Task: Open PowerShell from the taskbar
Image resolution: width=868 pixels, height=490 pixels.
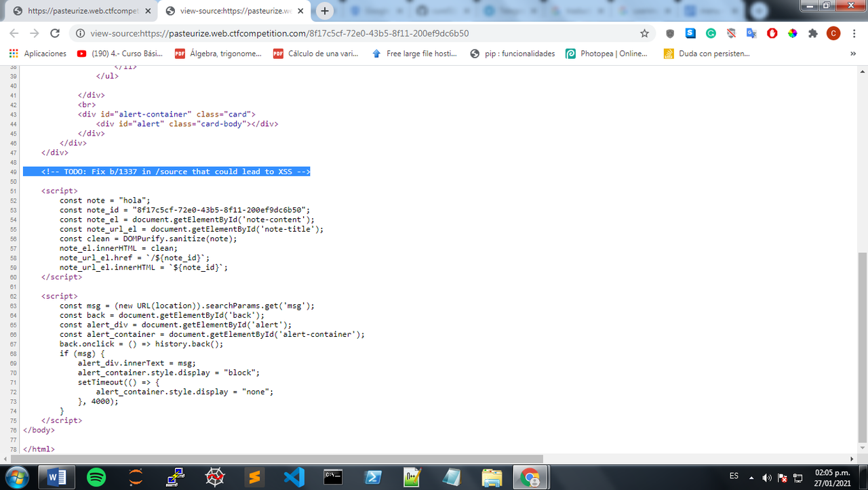Action: 372,477
